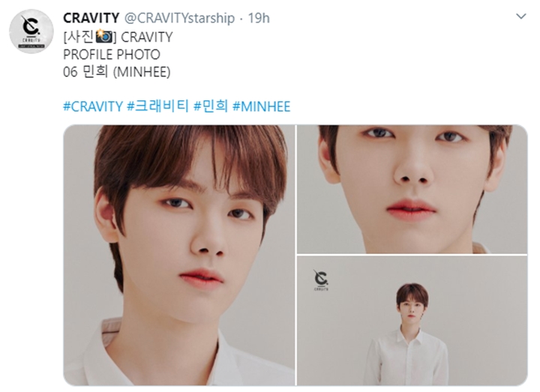The height and width of the screenshot is (392, 540).
Task: Click the [사진 text at tweet start
Action: pos(79,37)
